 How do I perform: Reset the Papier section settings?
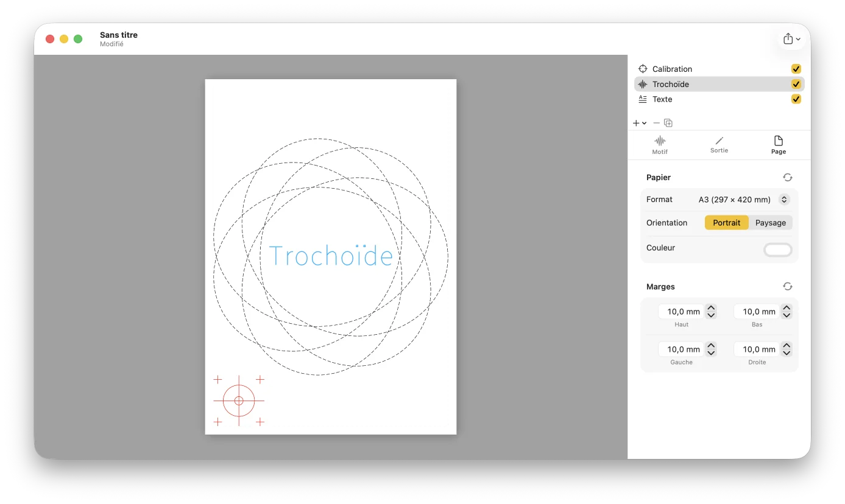(787, 177)
